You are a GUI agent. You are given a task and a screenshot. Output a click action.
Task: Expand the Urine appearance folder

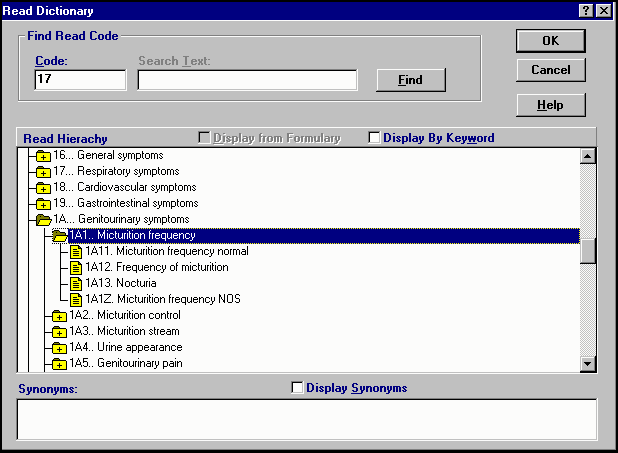(x=59, y=348)
